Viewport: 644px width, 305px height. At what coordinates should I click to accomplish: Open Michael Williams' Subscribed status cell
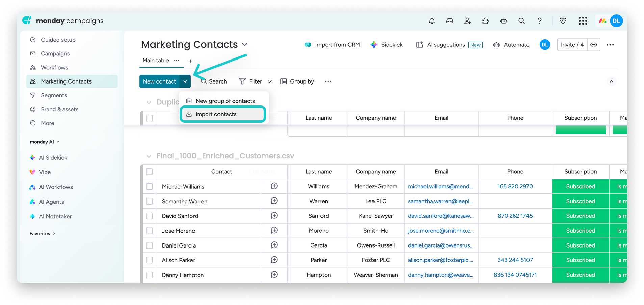(x=581, y=186)
